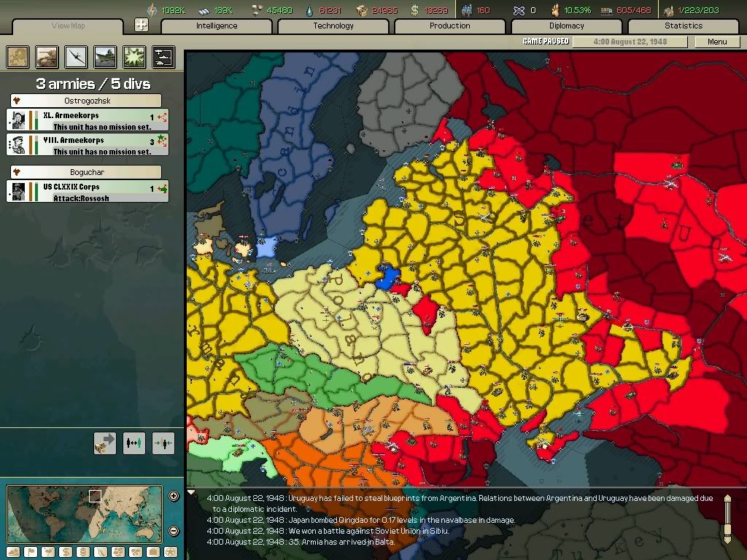Image resolution: width=747 pixels, height=560 pixels.
Task: Click VIII. Armeekorps leader portrait
Action: coord(18,145)
